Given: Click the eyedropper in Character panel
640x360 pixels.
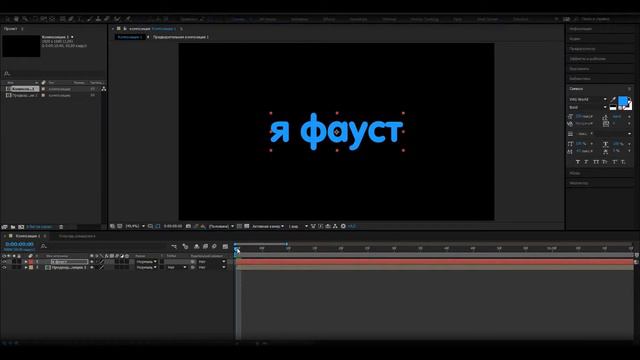Looking at the screenshot, I should [x=613, y=99].
